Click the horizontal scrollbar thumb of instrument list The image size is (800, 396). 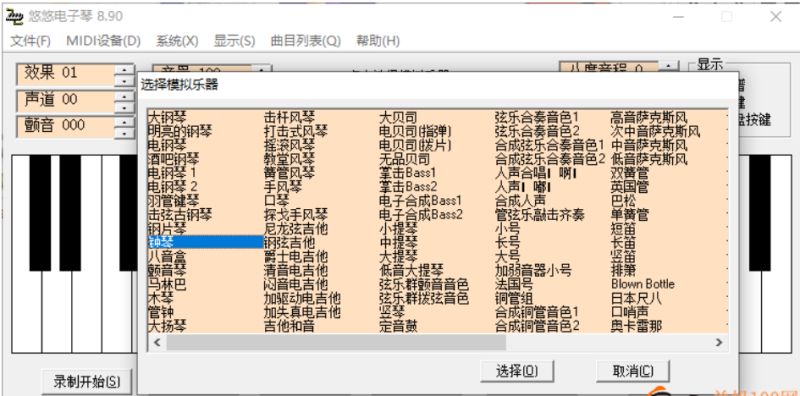(x=336, y=342)
